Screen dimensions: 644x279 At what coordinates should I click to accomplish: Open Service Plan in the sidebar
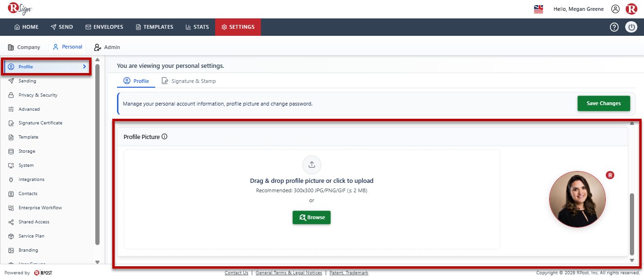tap(32, 236)
